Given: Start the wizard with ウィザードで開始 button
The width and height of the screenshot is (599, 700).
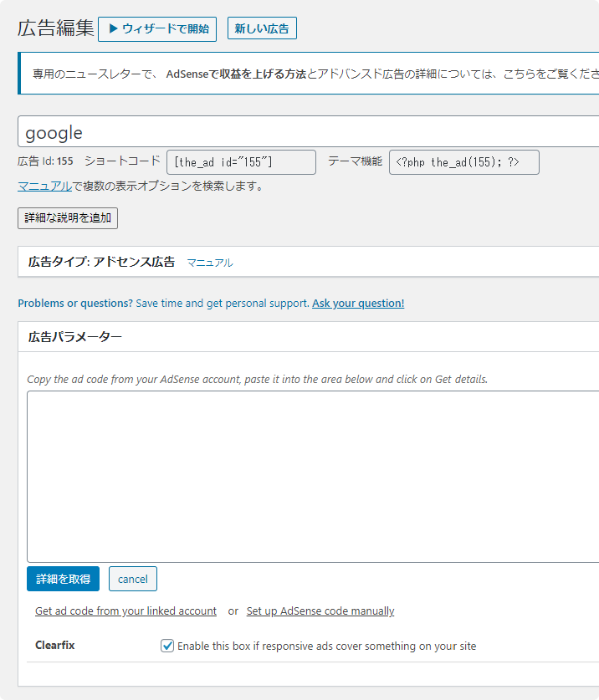Looking at the screenshot, I should [157, 29].
